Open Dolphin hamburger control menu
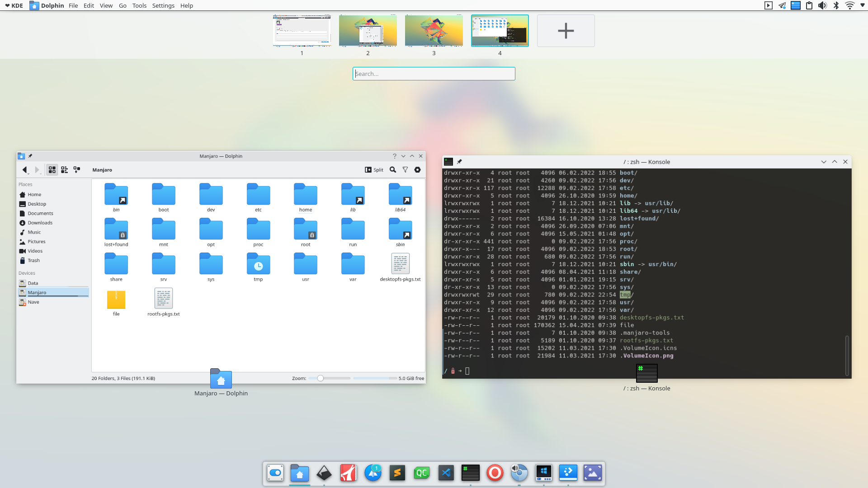This screenshot has width=868, height=488. point(417,170)
